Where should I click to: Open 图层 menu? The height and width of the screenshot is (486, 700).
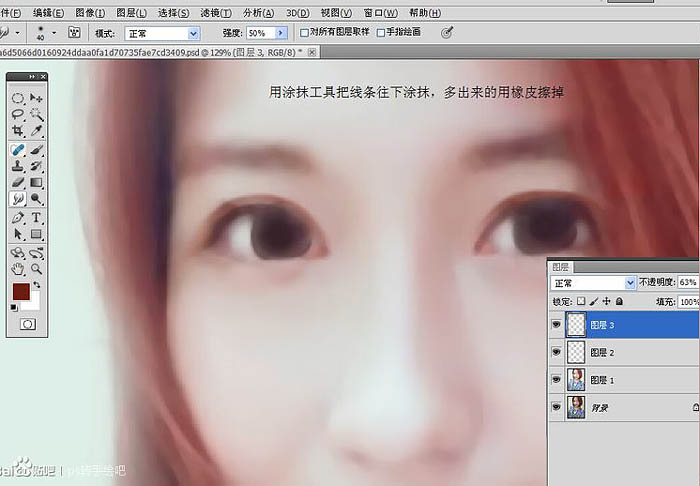[x=131, y=13]
